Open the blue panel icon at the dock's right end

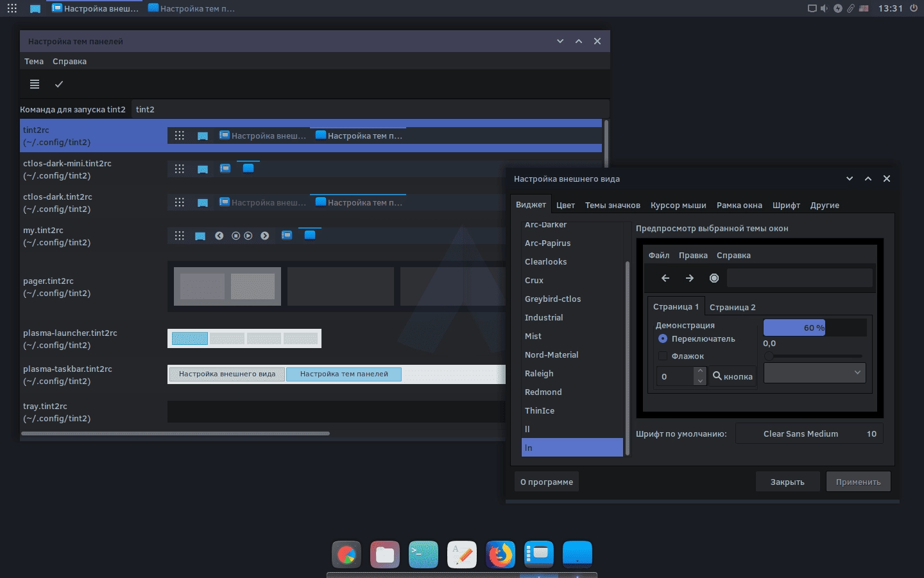pos(577,554)
